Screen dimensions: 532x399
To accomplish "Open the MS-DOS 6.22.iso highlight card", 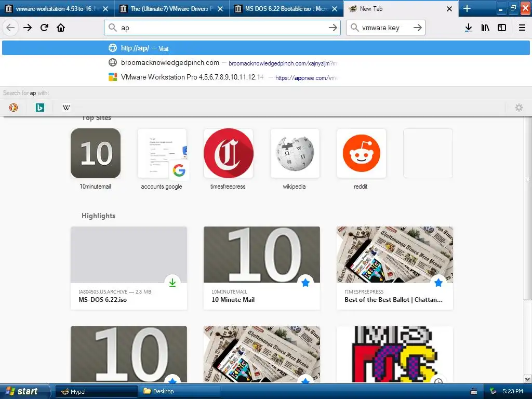I will point(129,268).
